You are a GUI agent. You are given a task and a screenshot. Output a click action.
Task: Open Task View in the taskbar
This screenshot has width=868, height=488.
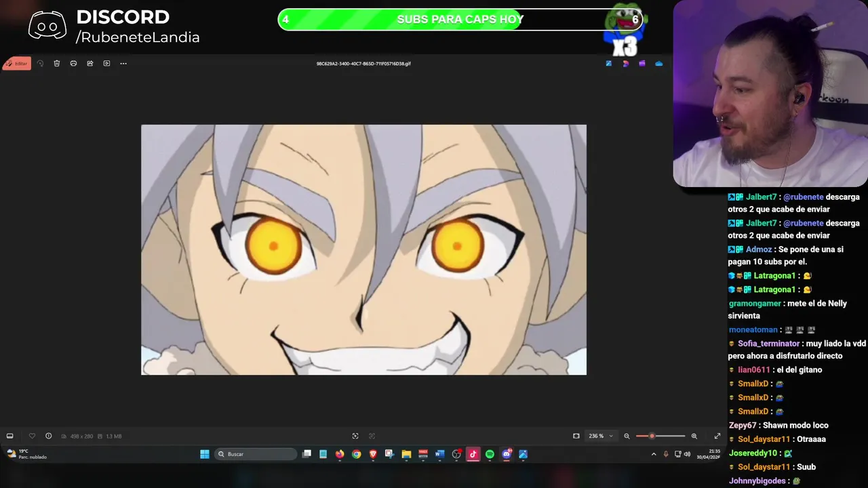click(307, 454)
